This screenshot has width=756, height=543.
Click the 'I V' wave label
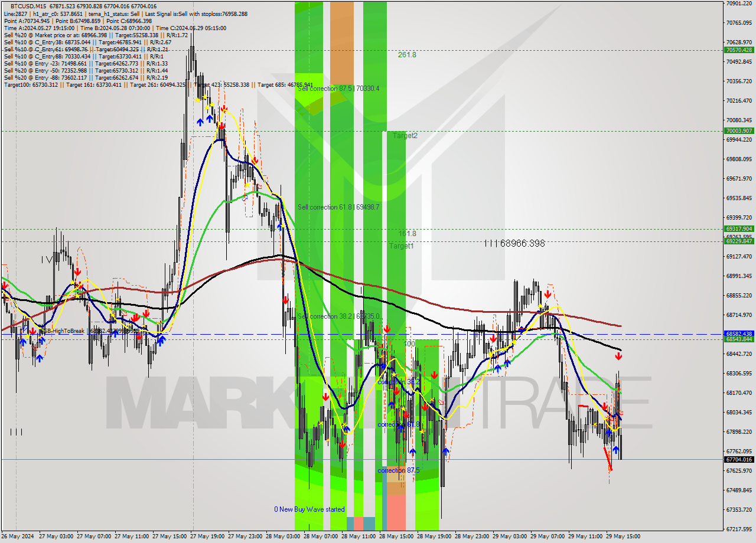pyautogui.click(x=46, y=259)
